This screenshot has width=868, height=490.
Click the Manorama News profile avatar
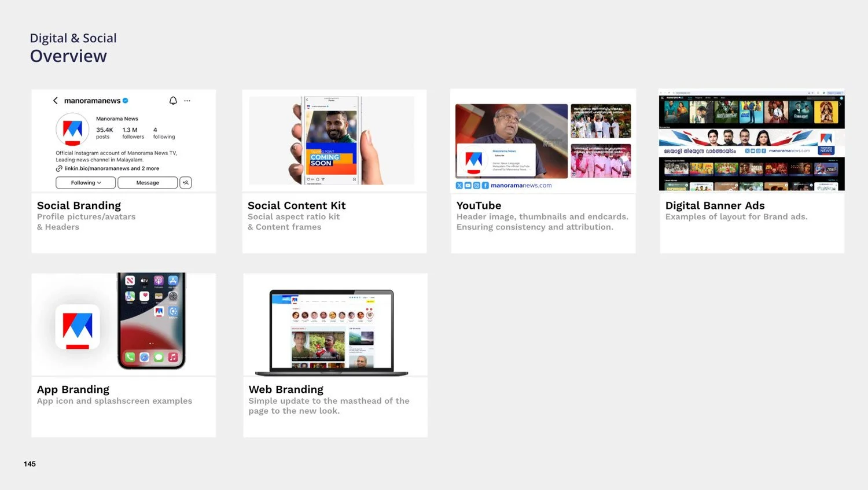click(73, 130)
